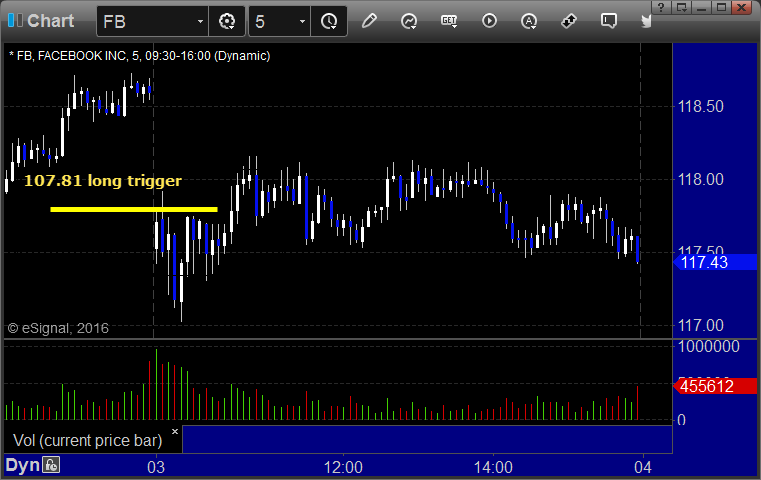The height and width of the screenshot is (480, 761).
Task: Open the studies chart-line icon menu
Action: (409, 21)
